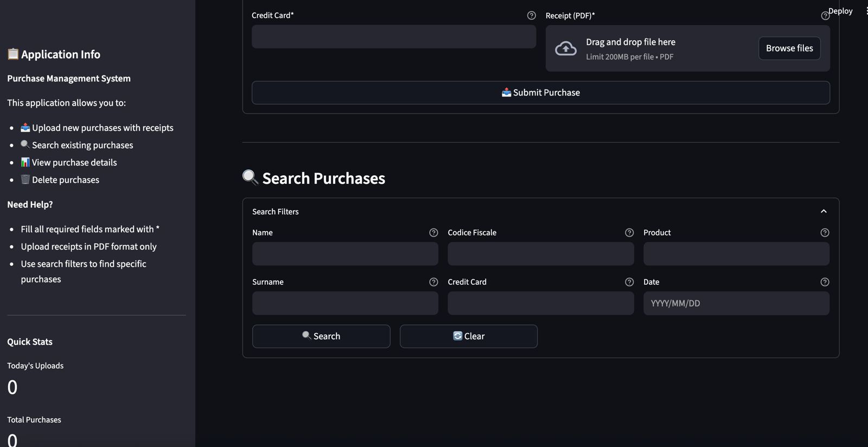This screenshot has width=868, height=447.
Task: Focus the Surname input field
Action: [345, 303]
